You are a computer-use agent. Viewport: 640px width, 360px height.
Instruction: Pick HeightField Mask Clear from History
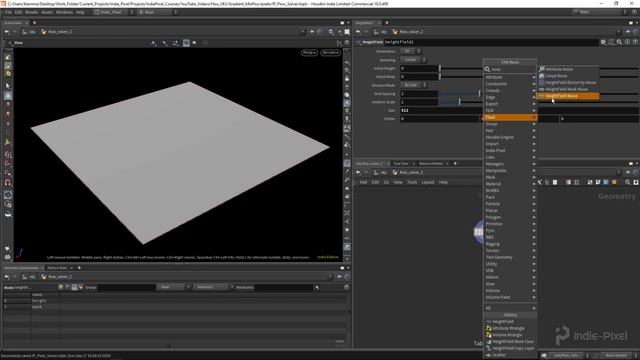[x=510, y=342]
